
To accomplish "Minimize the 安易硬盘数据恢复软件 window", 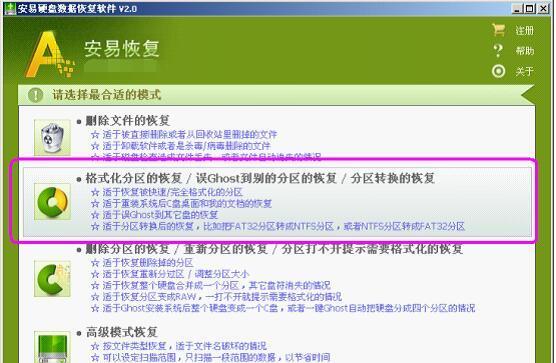I will [x=517, y=9].
